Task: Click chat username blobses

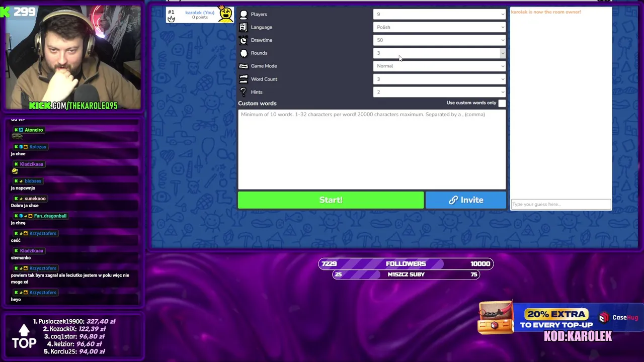Action: [x=33, y=181]
